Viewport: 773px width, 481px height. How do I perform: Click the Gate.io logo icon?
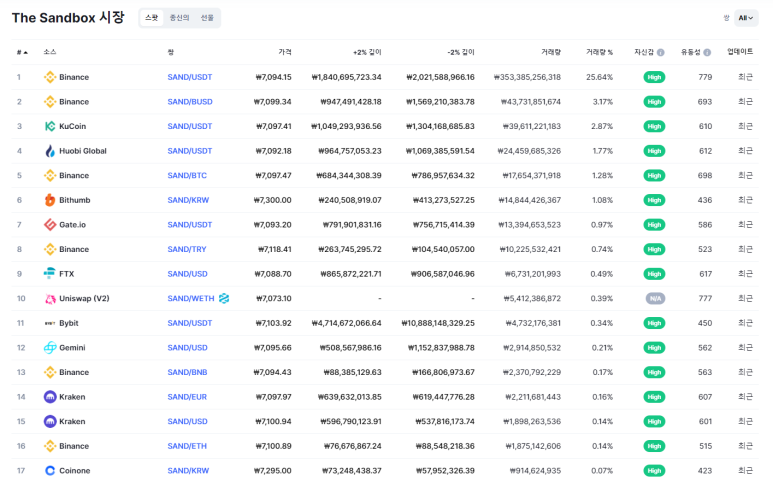50,225
